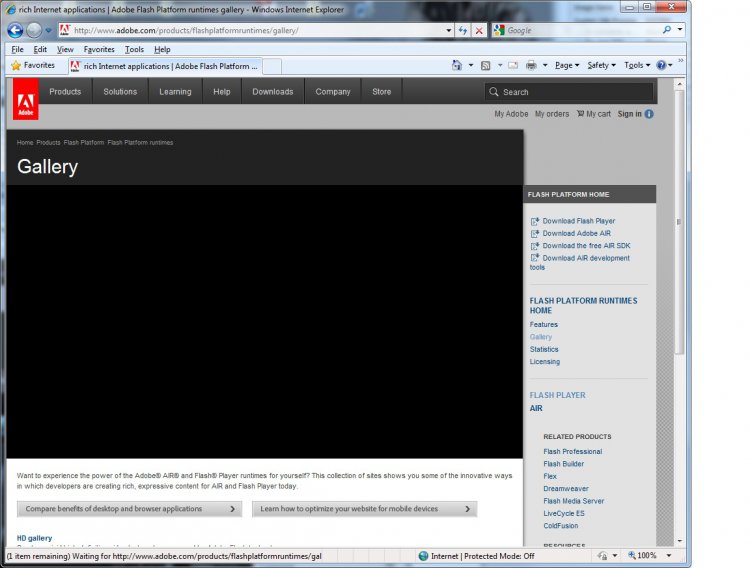Click the Adobe red logo
The height and width of the screenshot is (568, 750).
[26, 99]
